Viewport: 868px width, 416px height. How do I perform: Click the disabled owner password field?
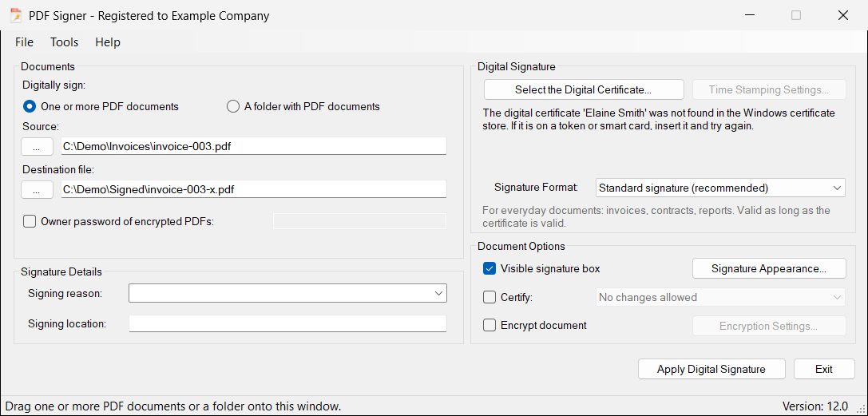(359, 221)
